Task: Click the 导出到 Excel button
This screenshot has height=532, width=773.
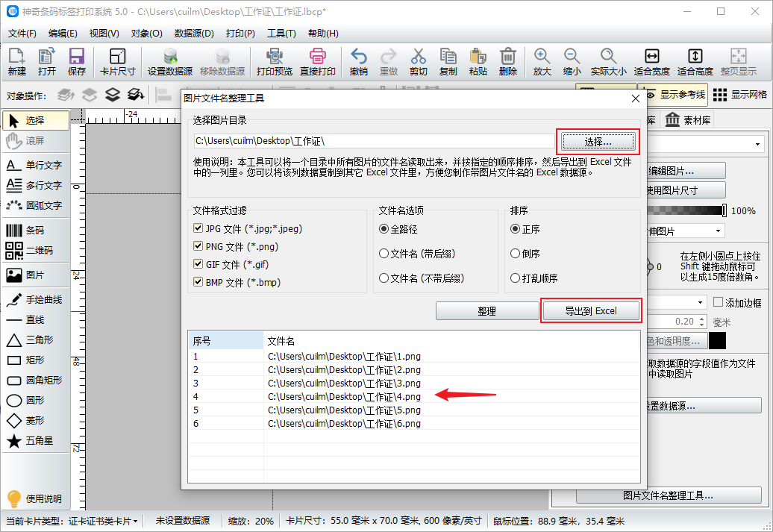Action: pos(590,311)
